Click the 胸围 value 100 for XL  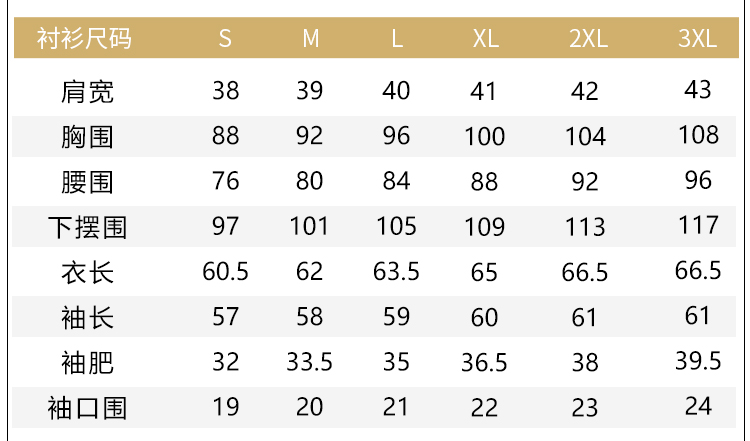(x=485, y=136)
